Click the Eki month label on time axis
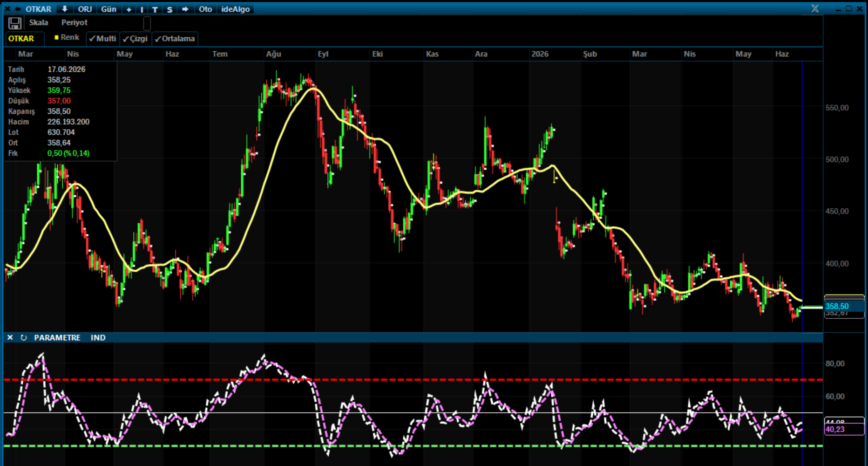868x466 pixels. click(377, 54)
